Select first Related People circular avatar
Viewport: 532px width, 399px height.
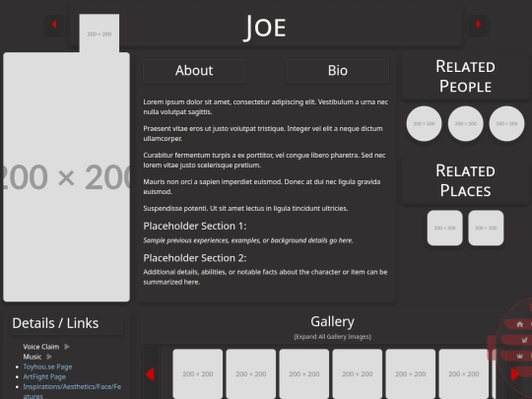[x=424, y=124]
